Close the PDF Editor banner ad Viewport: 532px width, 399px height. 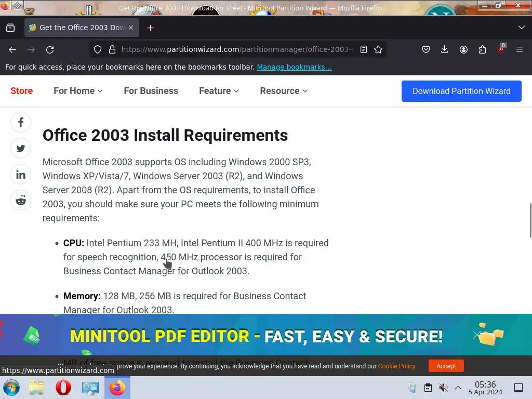(x=476, y=335)
